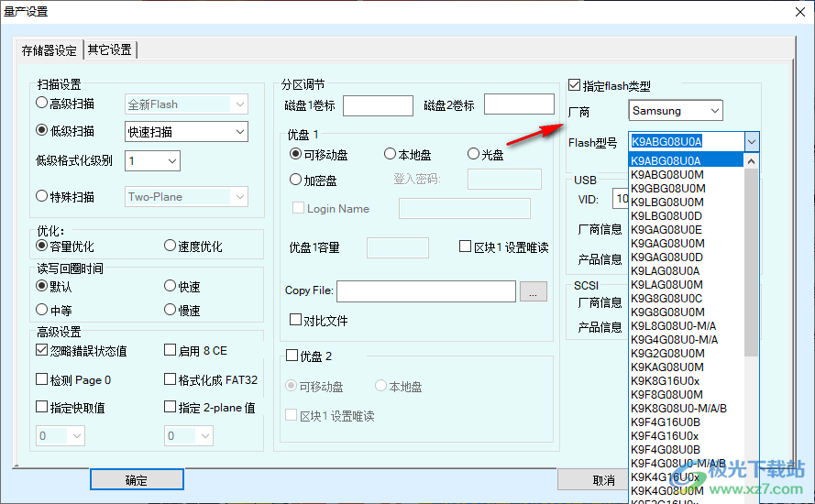815x504 pixels.
Task: Select 快速 read-write cycle time
Action: pos(170,286)
